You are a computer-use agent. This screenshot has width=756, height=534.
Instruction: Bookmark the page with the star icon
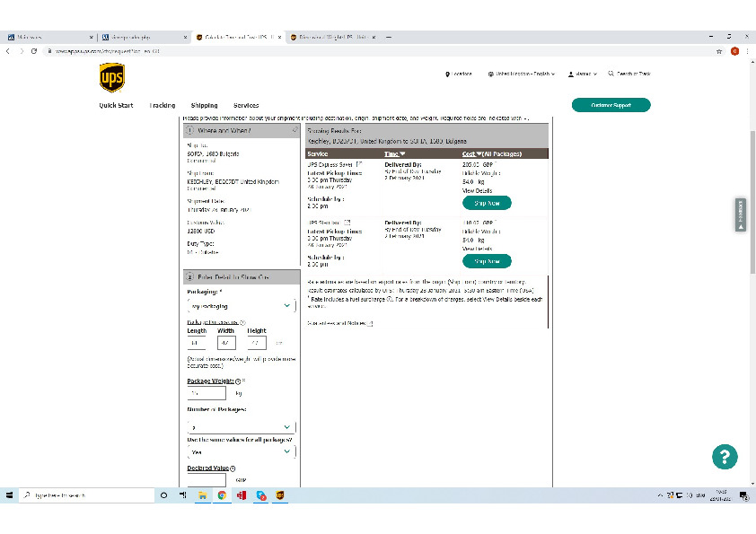[719, 51]
